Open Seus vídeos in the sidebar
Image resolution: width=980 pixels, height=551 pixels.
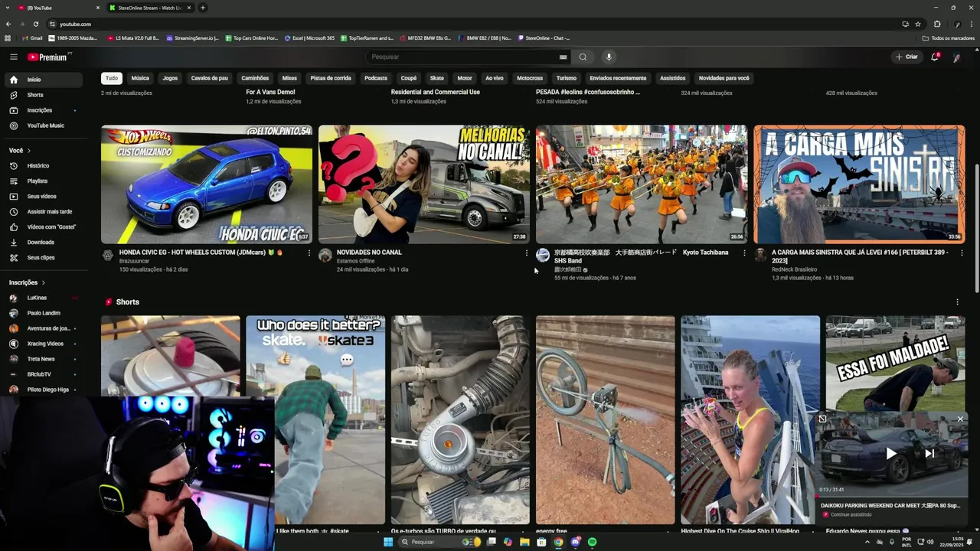click(x=43, y=196)
